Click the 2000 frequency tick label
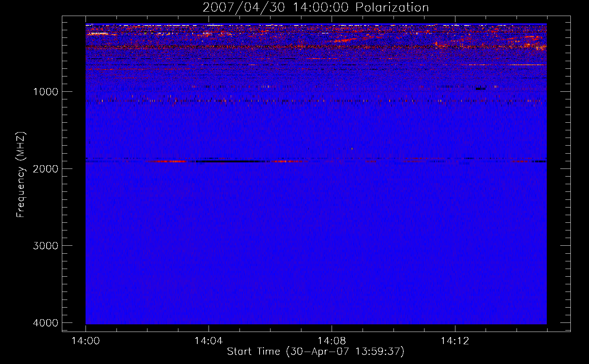 (x=46, y=169)
